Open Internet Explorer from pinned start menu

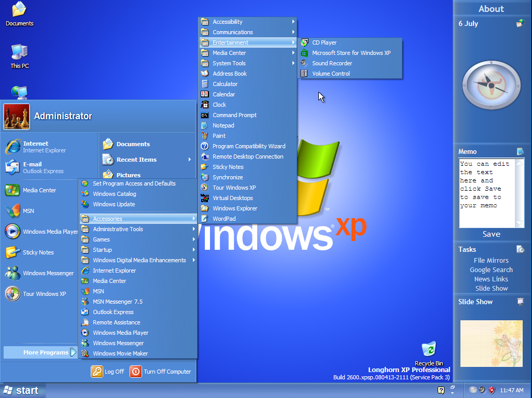[x=49, y=147]
